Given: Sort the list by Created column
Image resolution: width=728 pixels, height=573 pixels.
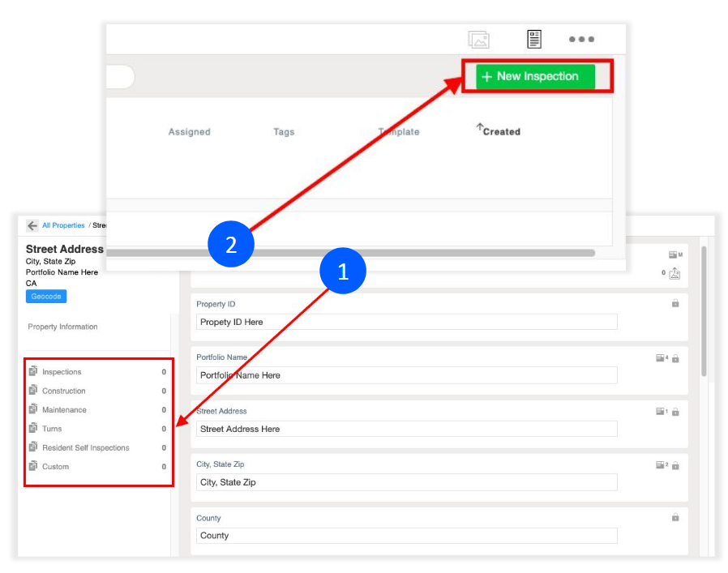Looking at the screenshot, I should point(500,131).
